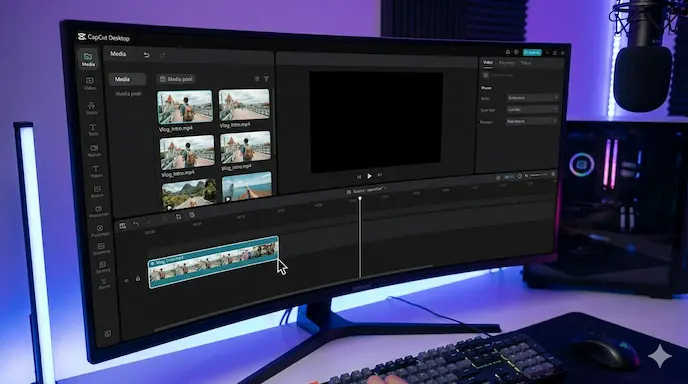Open the Media section in the sidebar
The height and width of the screenshot is (384, 688).
[88, 59]
